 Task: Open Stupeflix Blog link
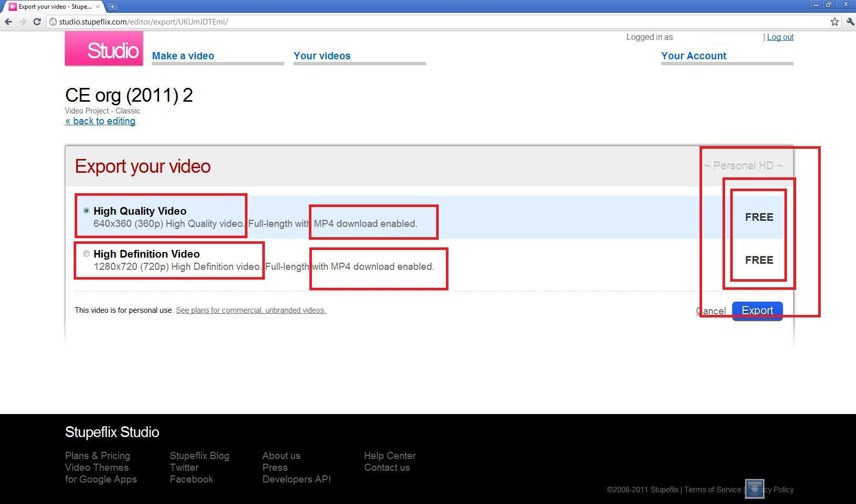[x=199, y=455]
